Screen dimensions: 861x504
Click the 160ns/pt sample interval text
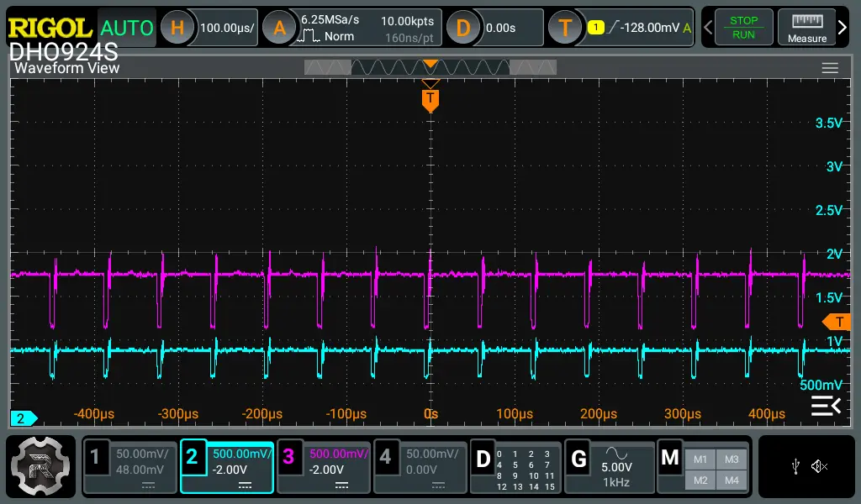click(409, 38)
